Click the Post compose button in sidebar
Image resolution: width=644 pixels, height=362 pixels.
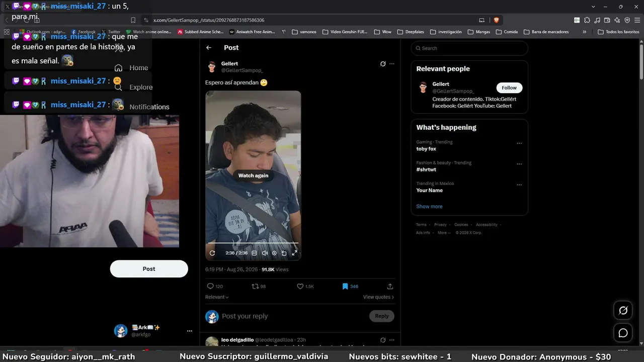click(149, 269)
